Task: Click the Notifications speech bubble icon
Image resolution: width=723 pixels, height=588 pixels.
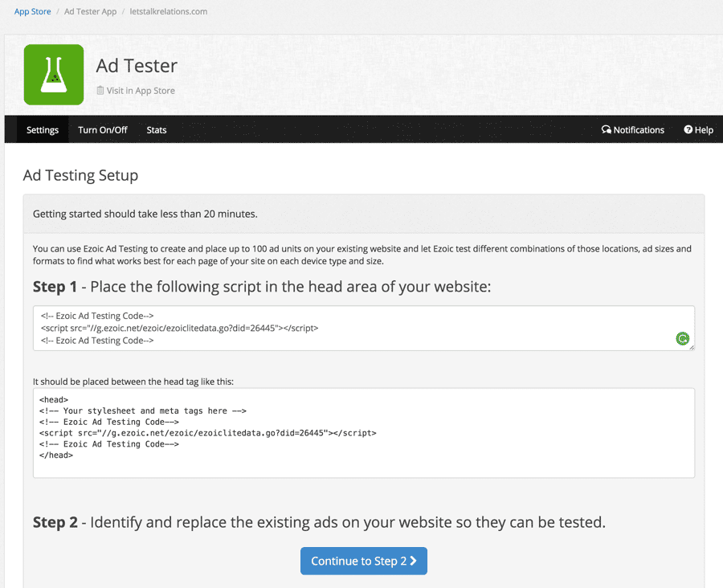Action: pos(607,130)
